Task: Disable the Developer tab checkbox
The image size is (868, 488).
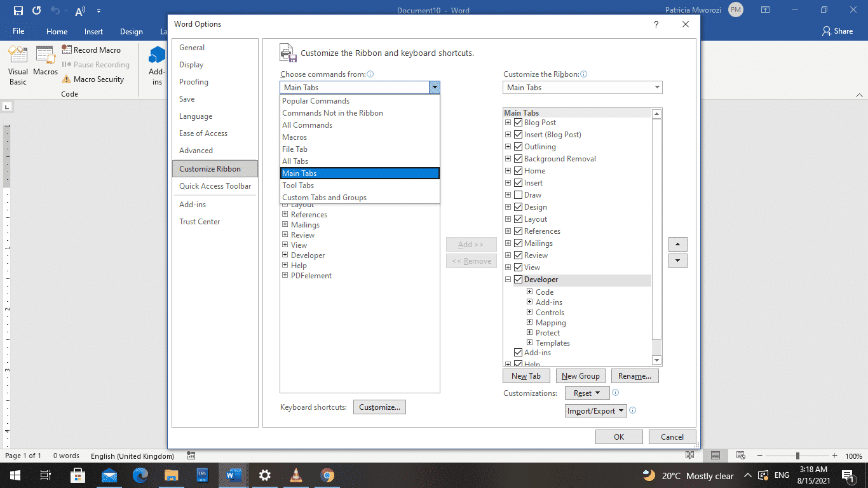Action: (519, 279)
